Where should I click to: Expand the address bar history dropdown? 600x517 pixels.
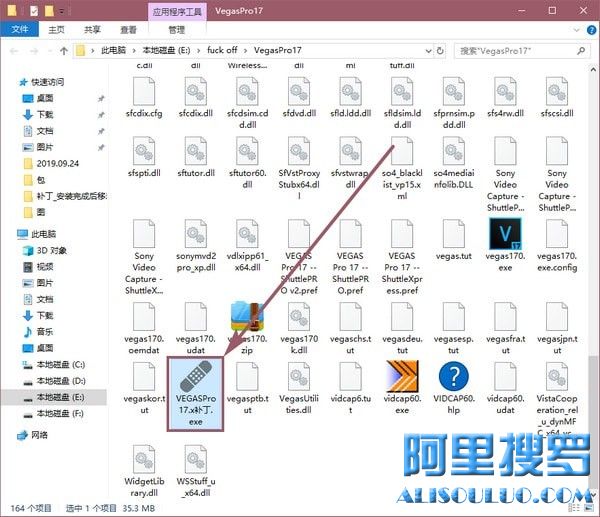point(429,51)
